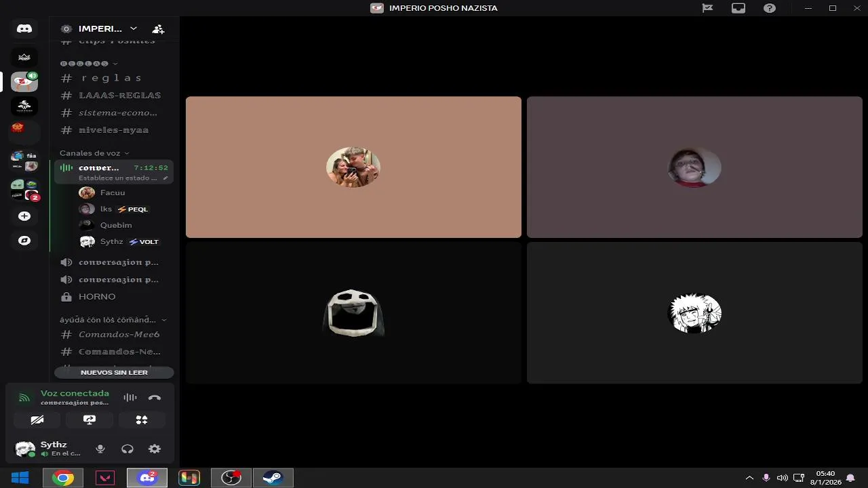
Task: Turn on camera in voice panel
Action: click(37, 420)
